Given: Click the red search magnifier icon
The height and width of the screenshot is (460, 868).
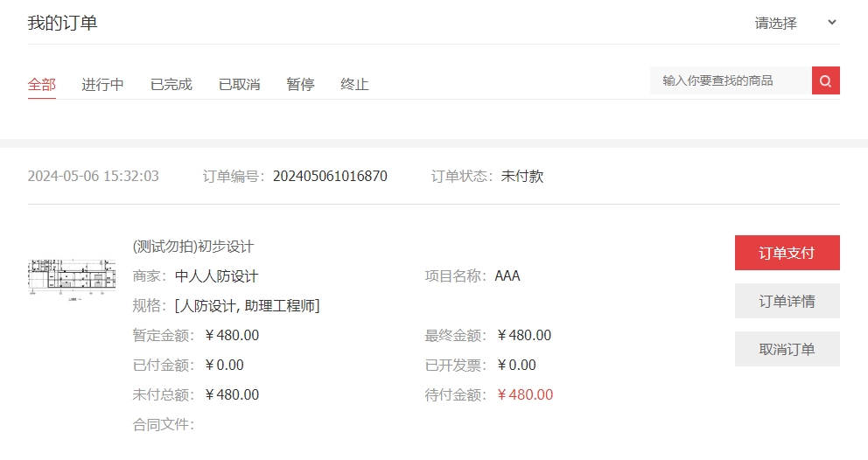Looking at the screenshot, I should coord(825,80).
